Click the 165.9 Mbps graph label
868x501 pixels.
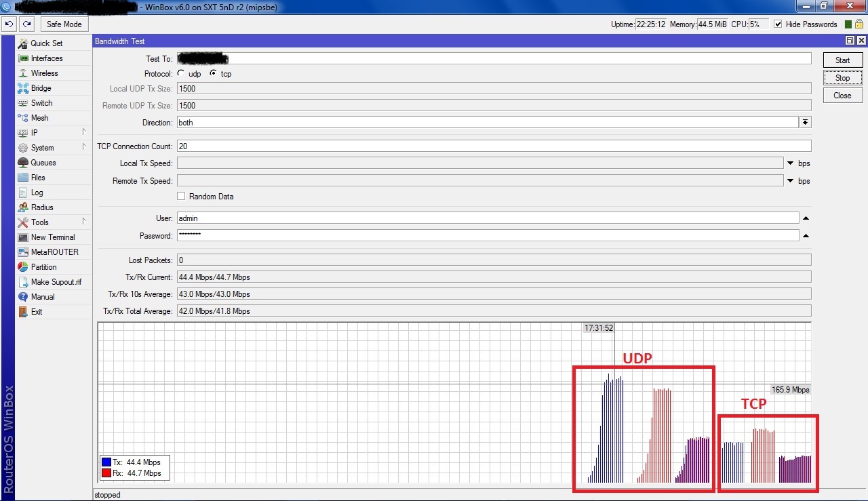pos(790,390)
